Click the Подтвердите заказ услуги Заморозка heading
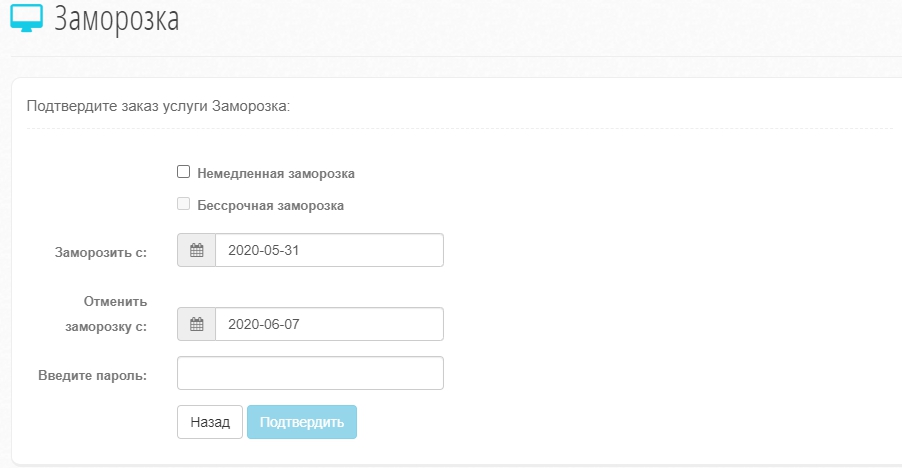Image resolution: width=902 pixels, height=468 pixels. [158, 106]
